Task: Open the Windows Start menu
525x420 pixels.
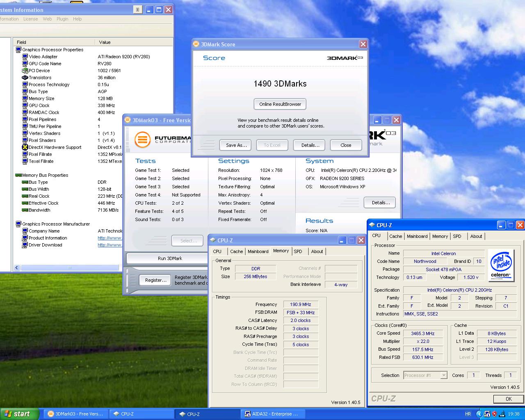Action: [x=19, y=414]
